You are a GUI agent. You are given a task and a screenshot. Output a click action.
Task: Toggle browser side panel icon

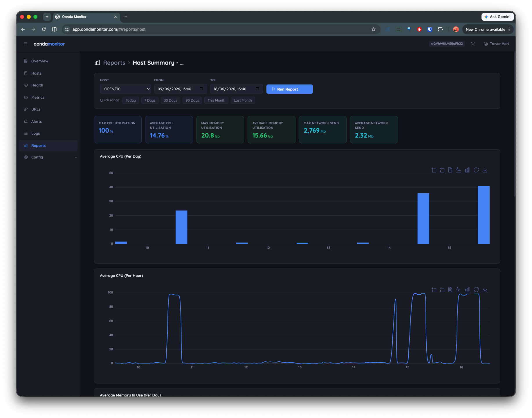click(54, 29)
